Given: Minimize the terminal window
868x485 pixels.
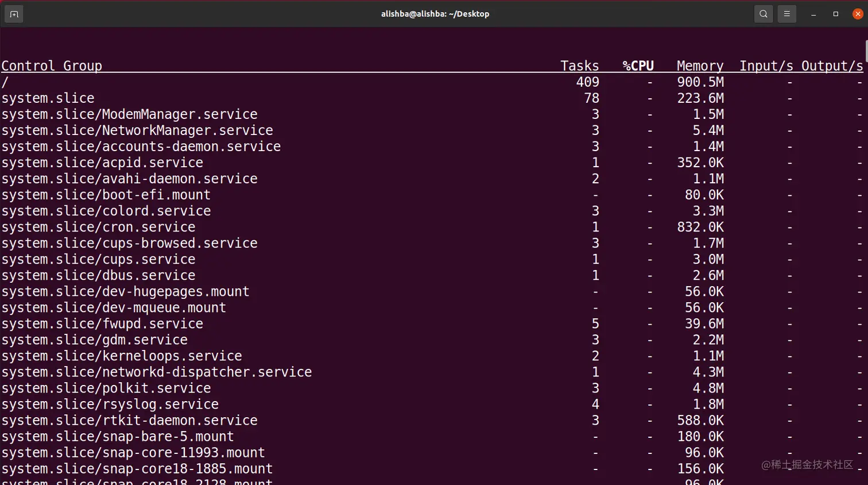Looking at the screenshot, I should [x=813, y=14].
